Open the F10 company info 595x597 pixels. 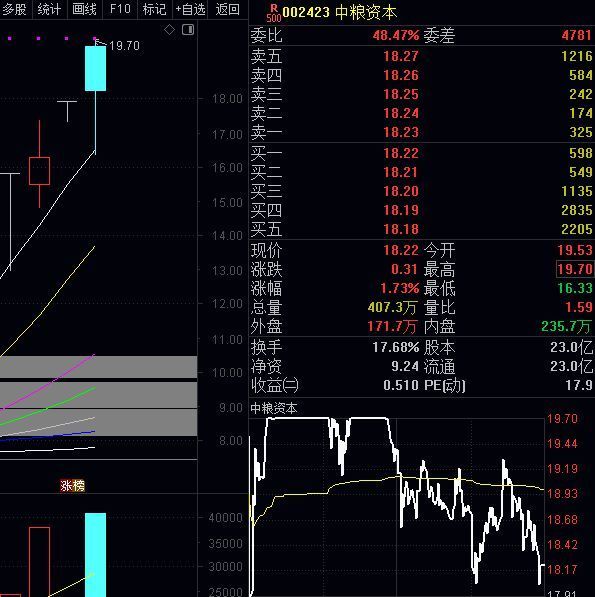click(x=120, y=9)
